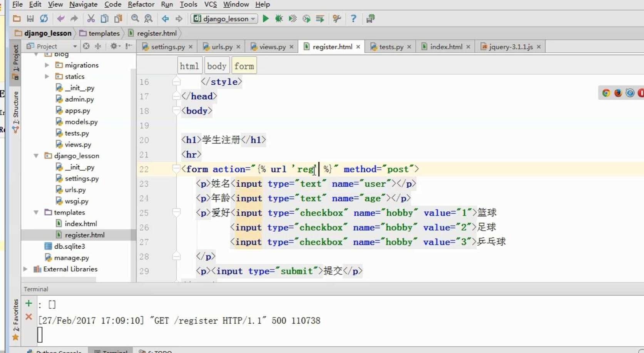Screen dimensions: 644x353
Task: Hide the Project panel with the hide icon
Action: click(129, 46)
